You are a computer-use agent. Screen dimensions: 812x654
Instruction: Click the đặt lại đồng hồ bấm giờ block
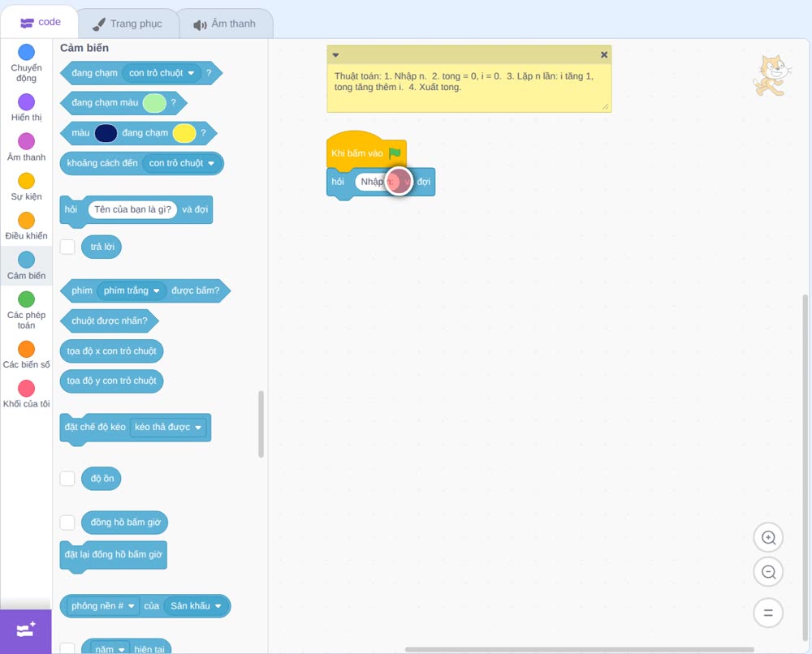point(114,556)
